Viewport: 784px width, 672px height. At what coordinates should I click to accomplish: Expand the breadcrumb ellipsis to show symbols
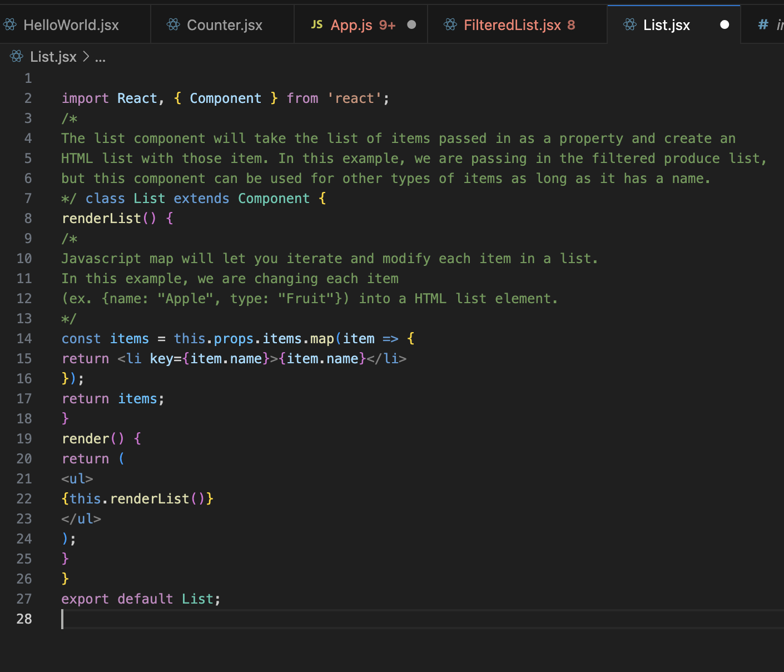pos(100,57)
